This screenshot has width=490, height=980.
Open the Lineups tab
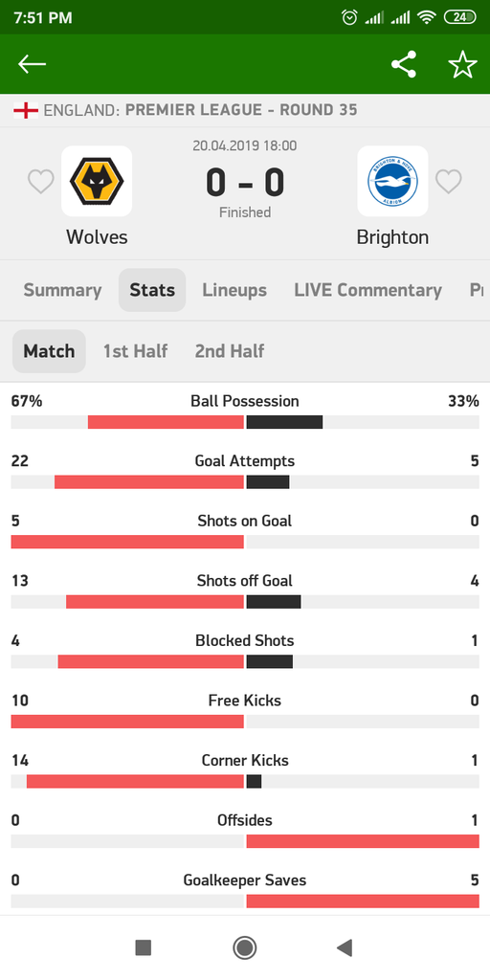coord(234,290)
